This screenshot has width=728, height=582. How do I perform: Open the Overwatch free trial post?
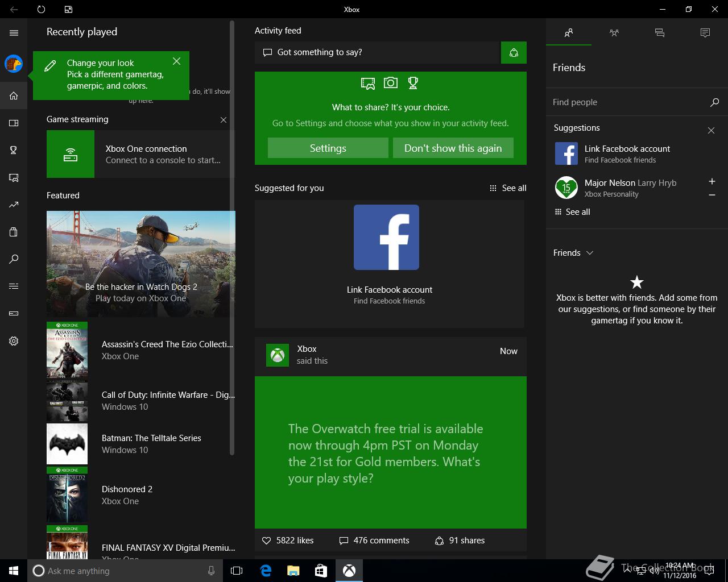(391, 452)
